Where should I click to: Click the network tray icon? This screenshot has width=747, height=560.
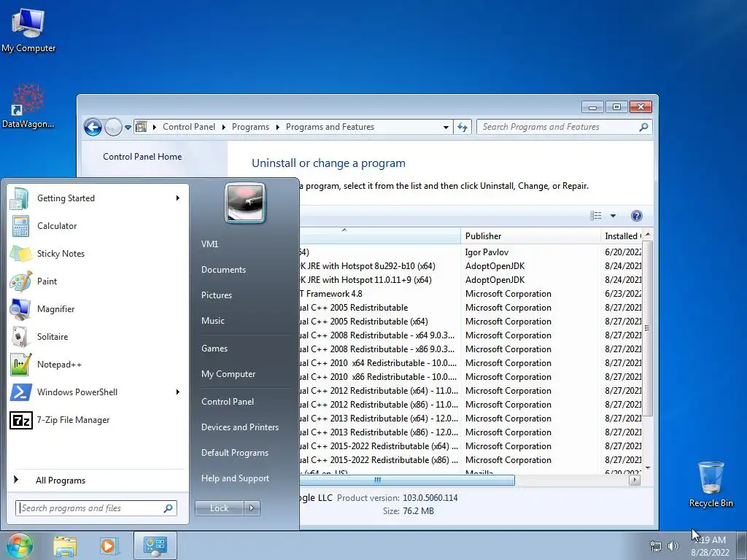(656, 546)
